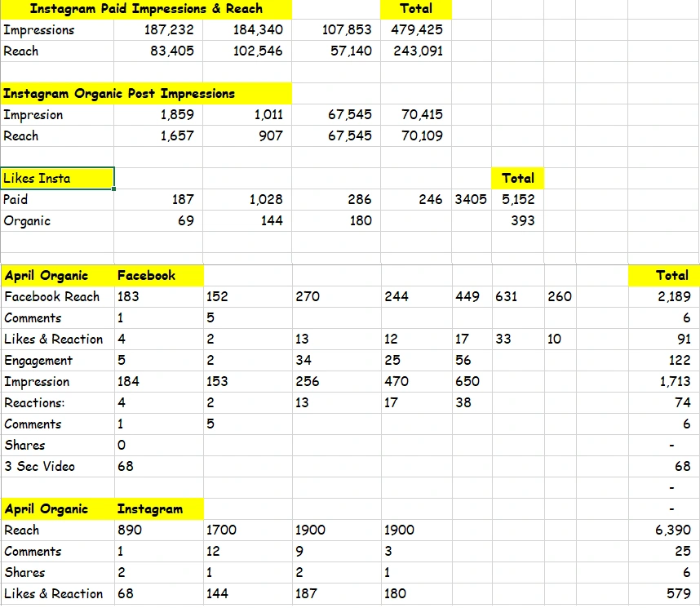Click Facebook Reach value 260
This screenshot has height=608, width=700.
click(x=560, y=296)
